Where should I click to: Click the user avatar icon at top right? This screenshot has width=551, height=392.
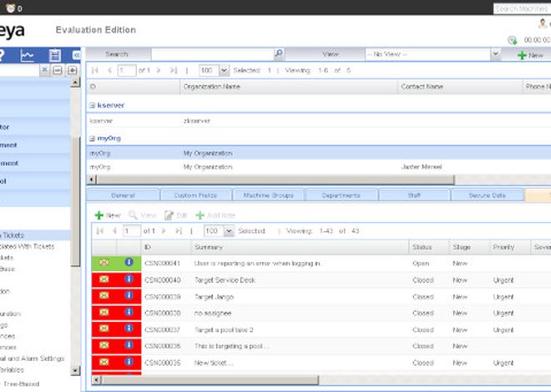click(x=543, y=23)
